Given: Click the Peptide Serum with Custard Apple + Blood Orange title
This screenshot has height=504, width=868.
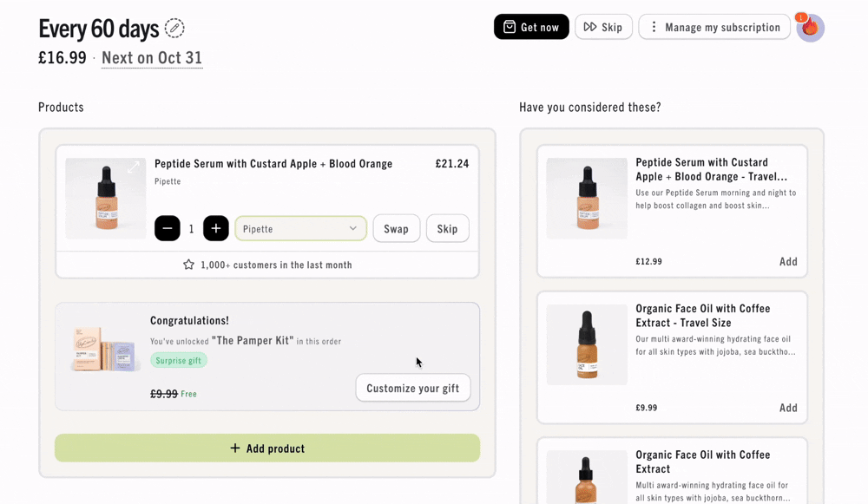Looking at the screenshot, I should pos(273,164).
